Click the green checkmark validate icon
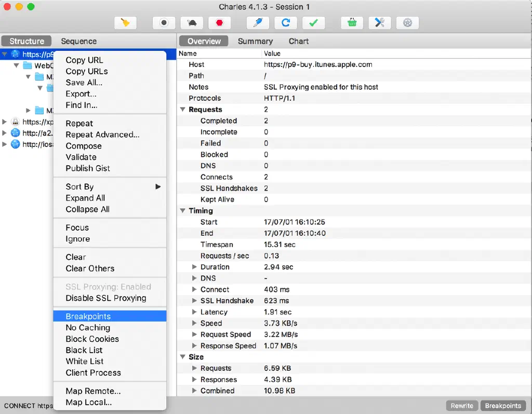Viewport: 532px width, 414px height. point(313,23)
